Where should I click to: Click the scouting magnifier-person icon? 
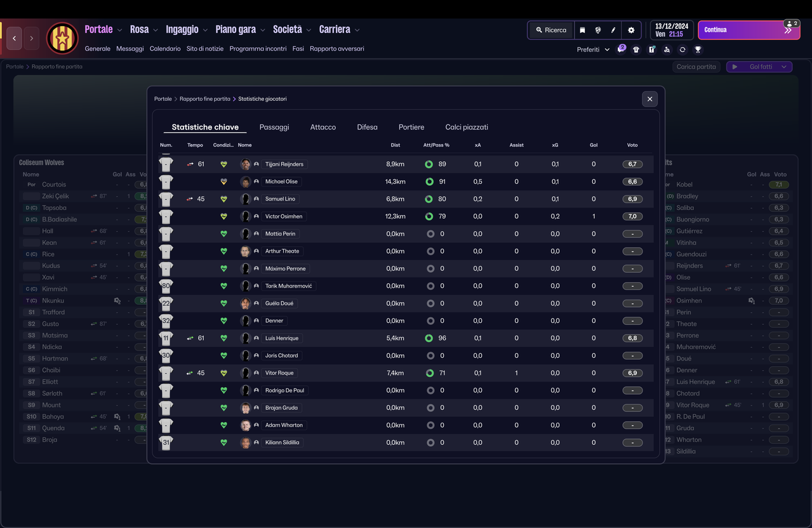(x=667, y=49)
